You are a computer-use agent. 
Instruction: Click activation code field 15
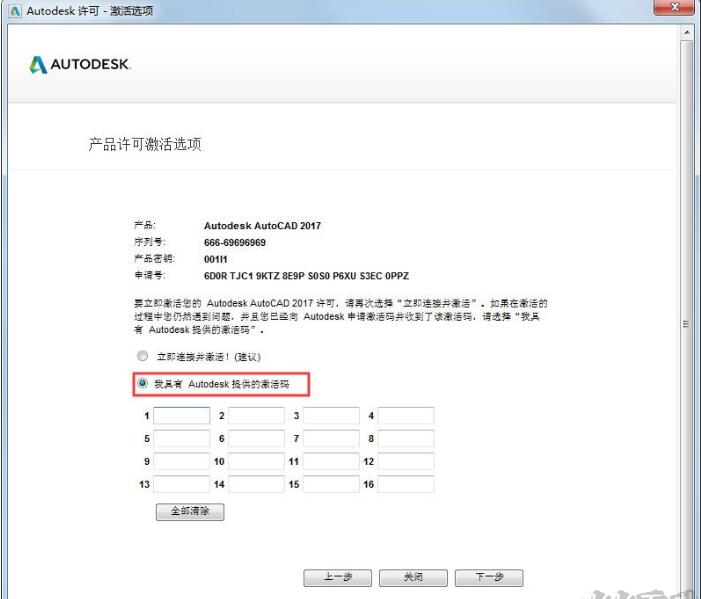[331, 484]
